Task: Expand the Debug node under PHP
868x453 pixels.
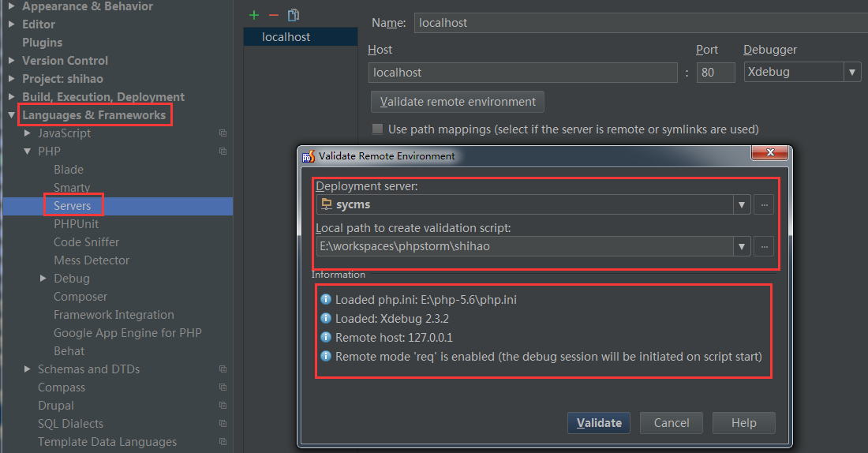Action: pos(43,278)
